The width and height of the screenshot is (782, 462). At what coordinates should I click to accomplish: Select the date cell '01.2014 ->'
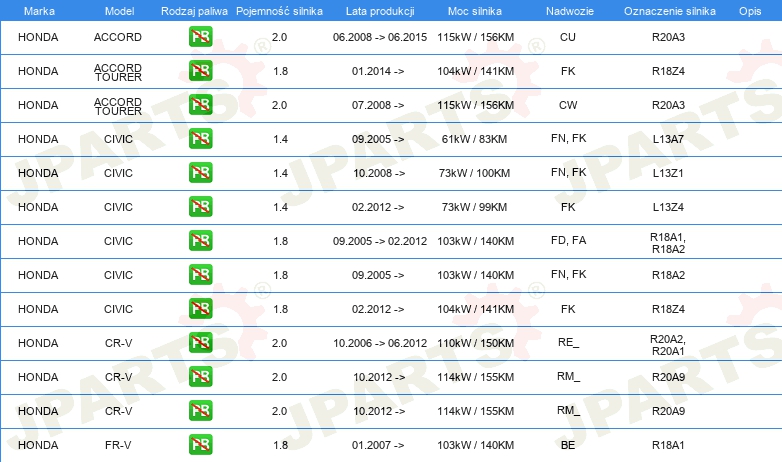click(378, 71)
